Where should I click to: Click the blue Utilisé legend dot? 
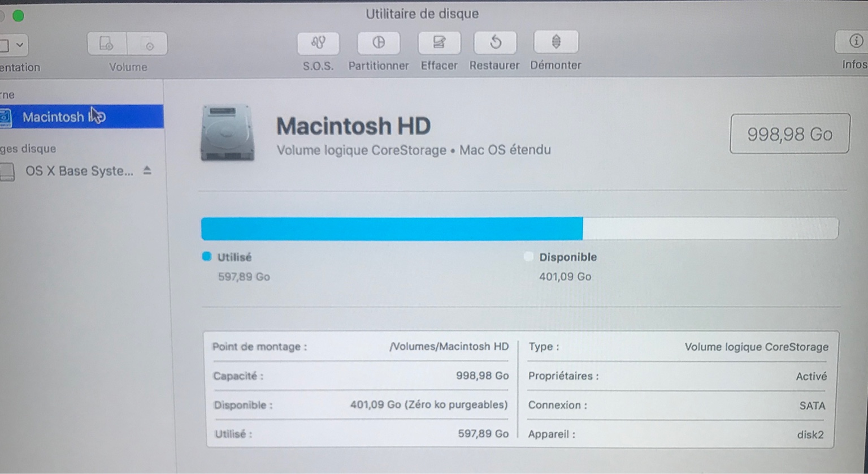207,257
